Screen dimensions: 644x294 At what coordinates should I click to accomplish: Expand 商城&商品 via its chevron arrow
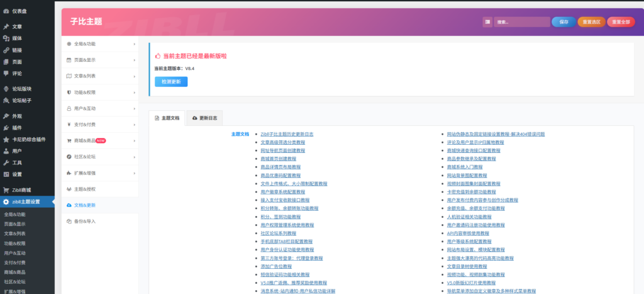(135, 140)
